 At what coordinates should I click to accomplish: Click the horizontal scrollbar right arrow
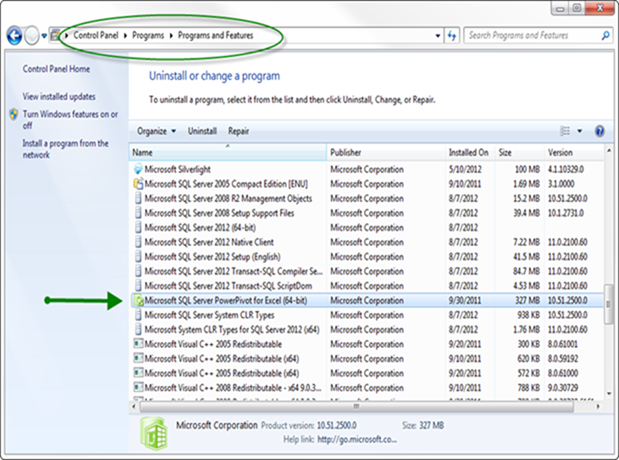pos(598,406)
